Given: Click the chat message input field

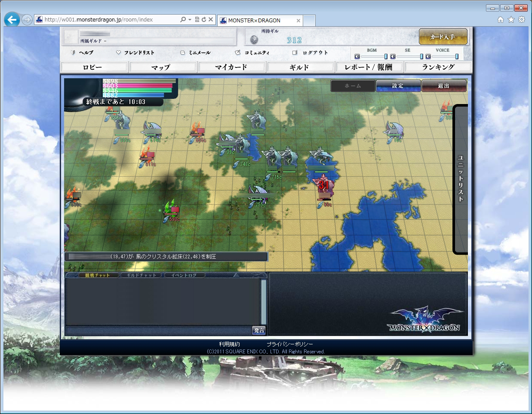Looking at the screenshot, I should 159,330.
